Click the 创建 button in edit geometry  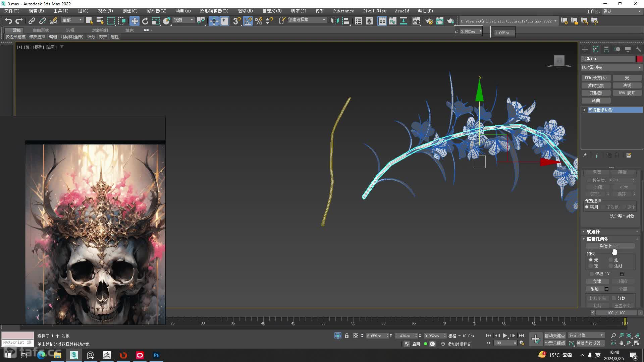coord(597,281)
